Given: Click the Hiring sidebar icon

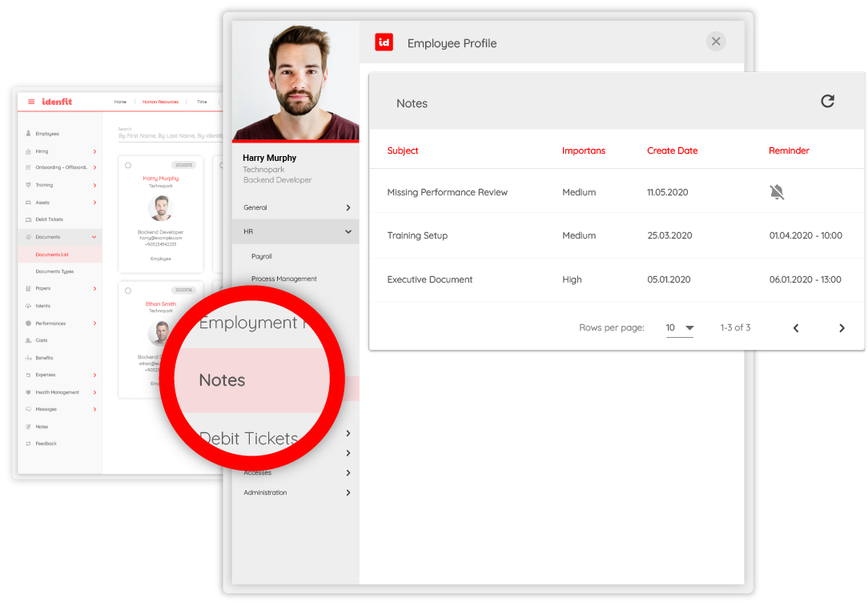Looking at the screenshot, I should [x=28, y=151].
